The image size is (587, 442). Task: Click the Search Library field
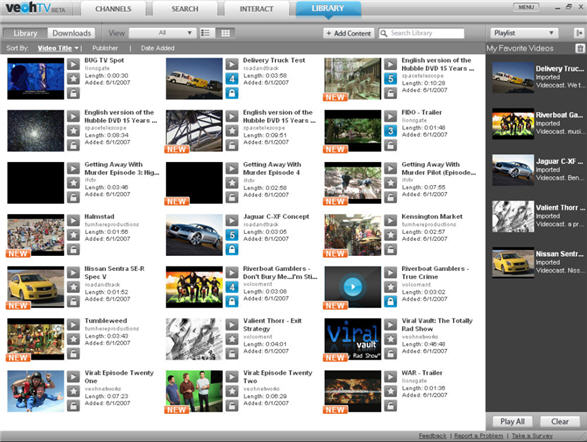tap(422, 33)
